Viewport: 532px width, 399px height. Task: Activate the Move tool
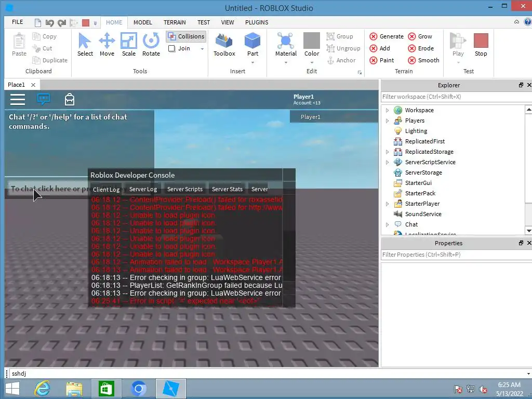pyautogui.click(x=107, y=45)
